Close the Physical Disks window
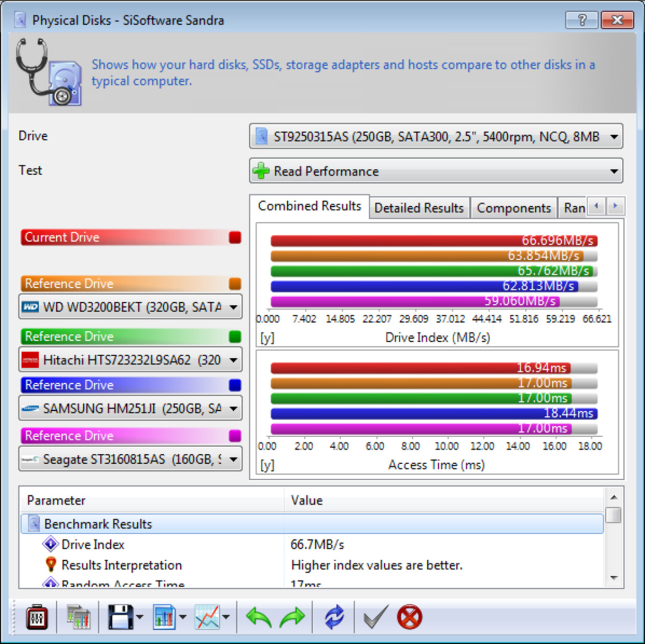This screenshot has width=645, height=644. (617, 20)
